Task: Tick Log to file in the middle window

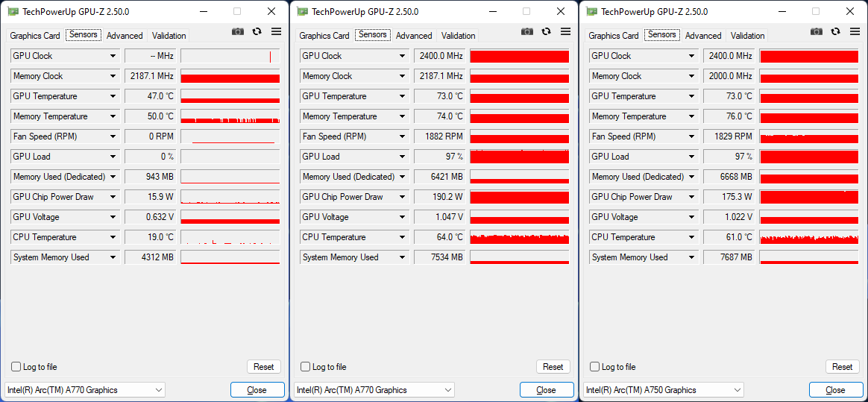Action: (306, 367)
